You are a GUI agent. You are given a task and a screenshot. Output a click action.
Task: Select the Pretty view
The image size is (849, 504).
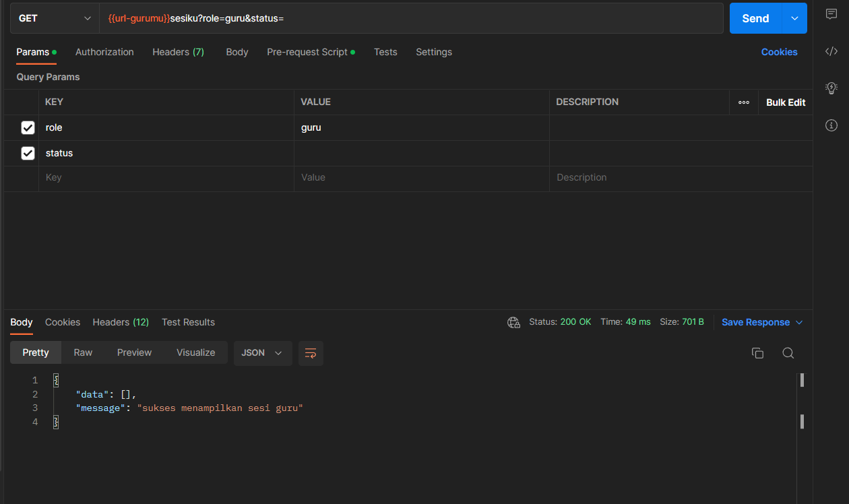pyautogui.click(x=36, y=352)
